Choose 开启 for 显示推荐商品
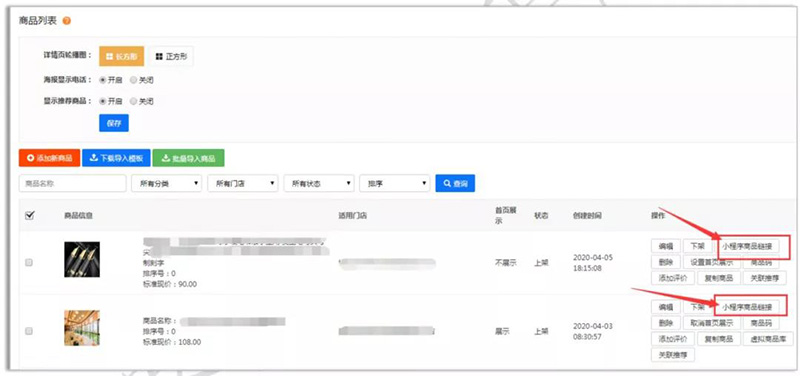Screen dimensions: 800x376 (x=103, y=101)
